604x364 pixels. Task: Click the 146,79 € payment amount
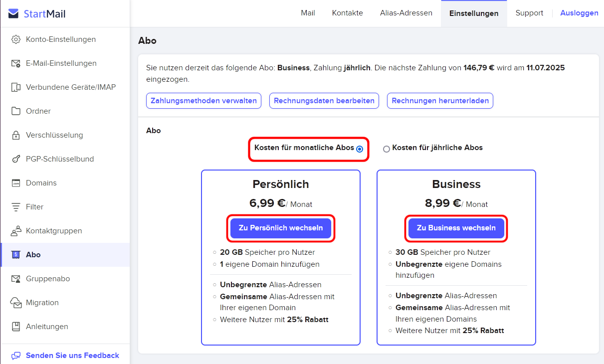coord(479,68)
